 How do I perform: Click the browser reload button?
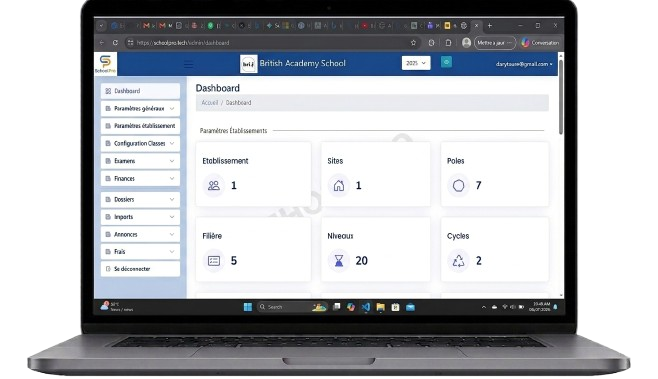click(115, 43)
